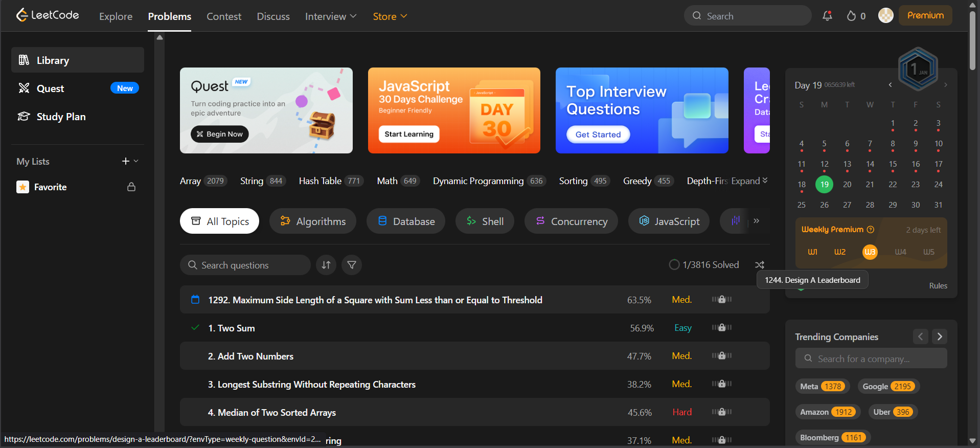The image size is (980, 448).
Task: Click the streak fire icon
Action: pos(851,16)
